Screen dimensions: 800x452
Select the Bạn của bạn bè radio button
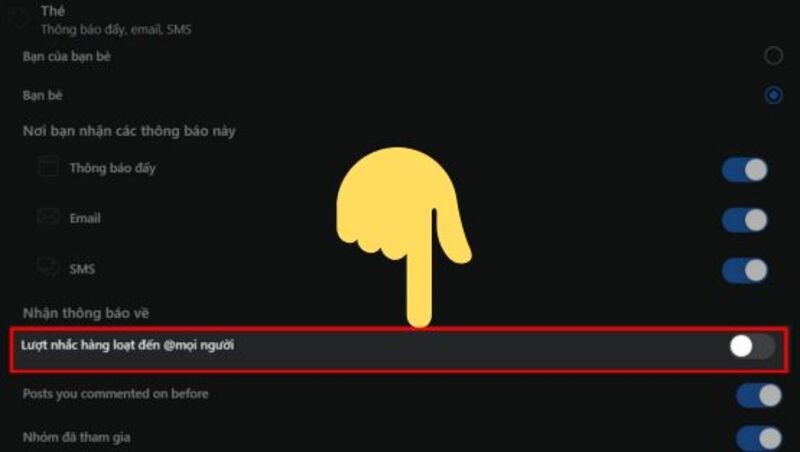pyautogui.click(x=773, y=56)
